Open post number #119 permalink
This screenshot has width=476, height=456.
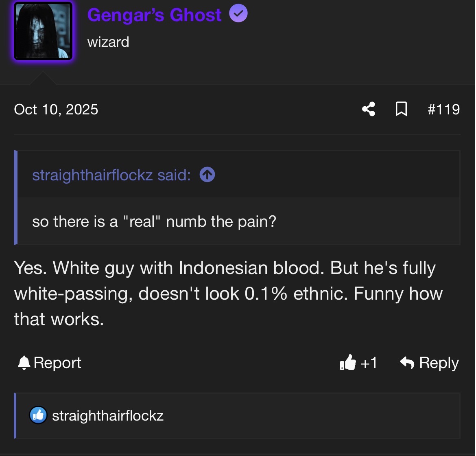[443, 110]
